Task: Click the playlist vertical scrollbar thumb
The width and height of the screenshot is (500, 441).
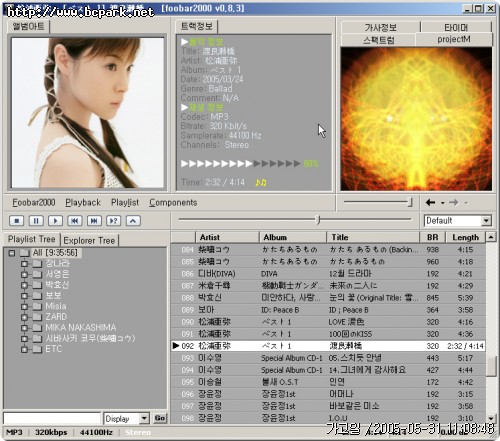Action: (490, 367)
